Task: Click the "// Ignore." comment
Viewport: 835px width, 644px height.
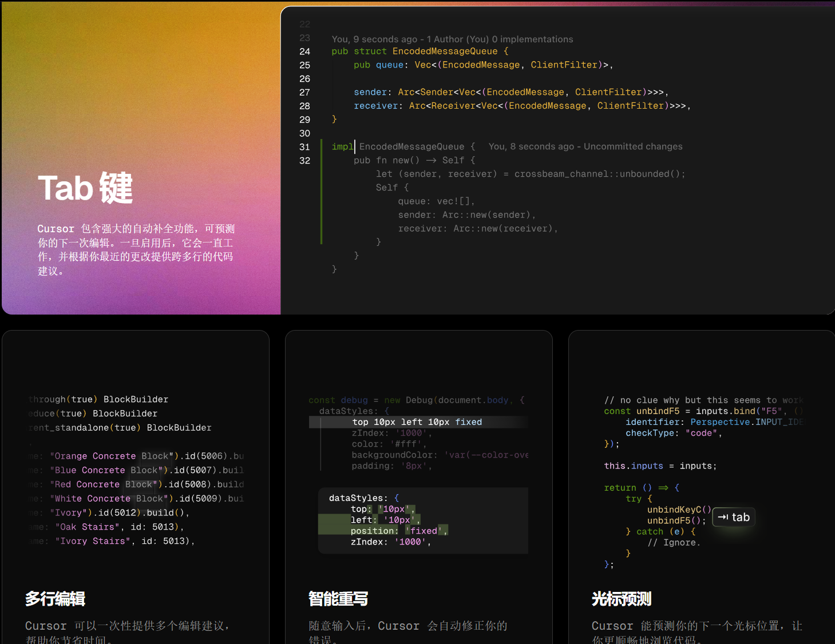Action: (x=674, y=543)
